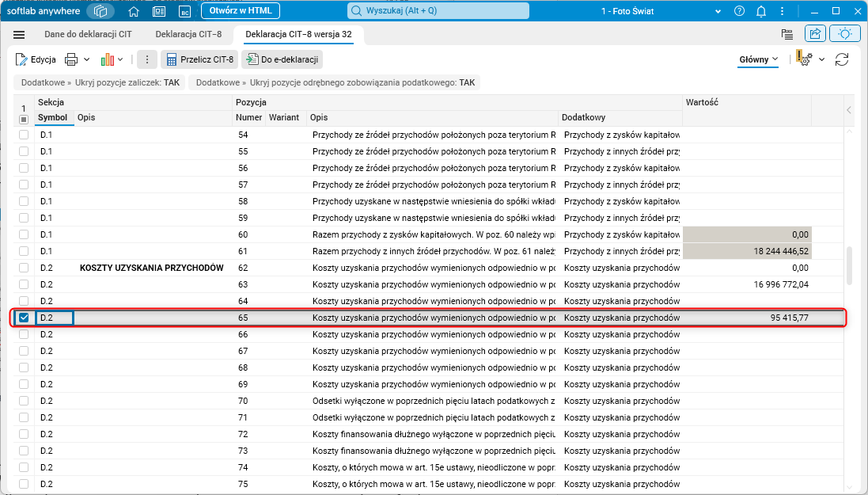Viewport: 868px width, 495px height.
Task: Click the vertical scrollbar thumb
Action: (850, 266)
